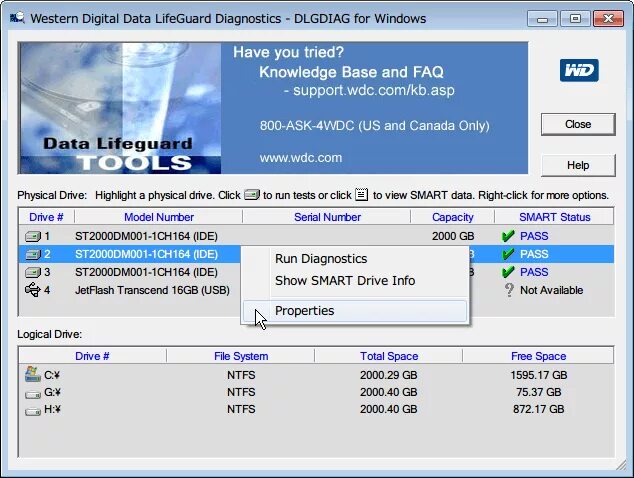Click the run tests drive icon in instructions
The image size is (634, 478).
pyautogui.click(x=252, y=195)
